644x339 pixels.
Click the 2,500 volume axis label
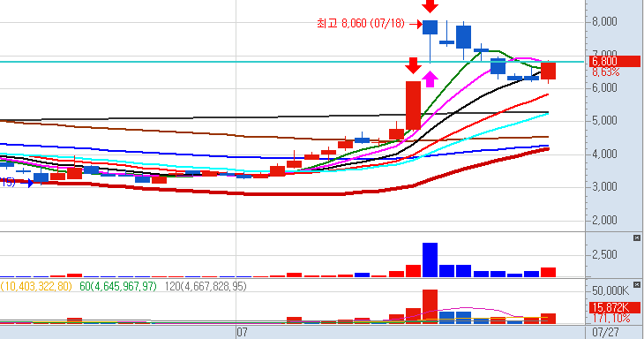(x=604, y=255)
